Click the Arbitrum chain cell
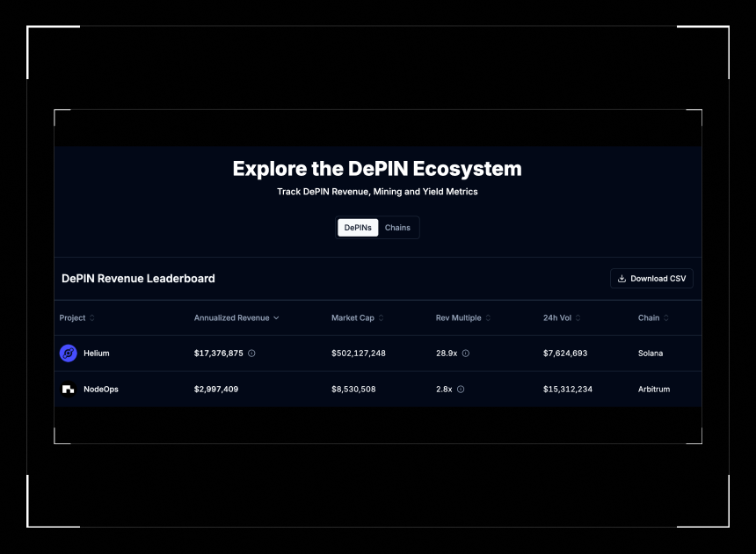Image resolution: width=756 pixels, height=554 pixels. [654, 389]
